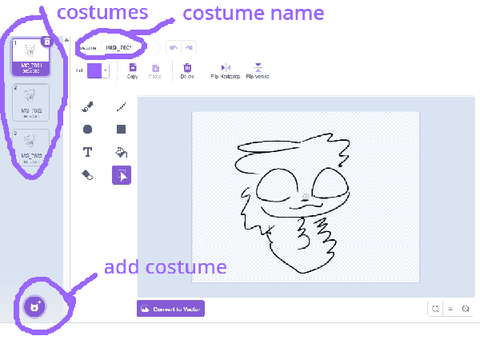Viewport: 480px width, 360px height.
Task: Reset the canvas zoom
Action: click(451, 309)
